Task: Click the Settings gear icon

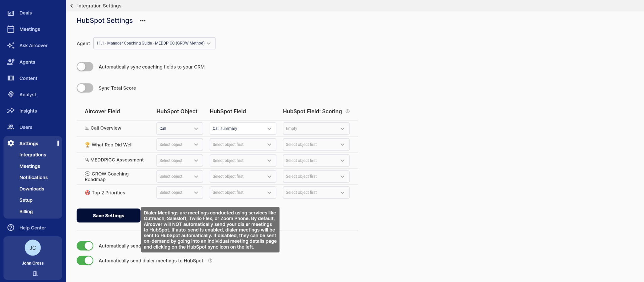Action: pos(11,143)
